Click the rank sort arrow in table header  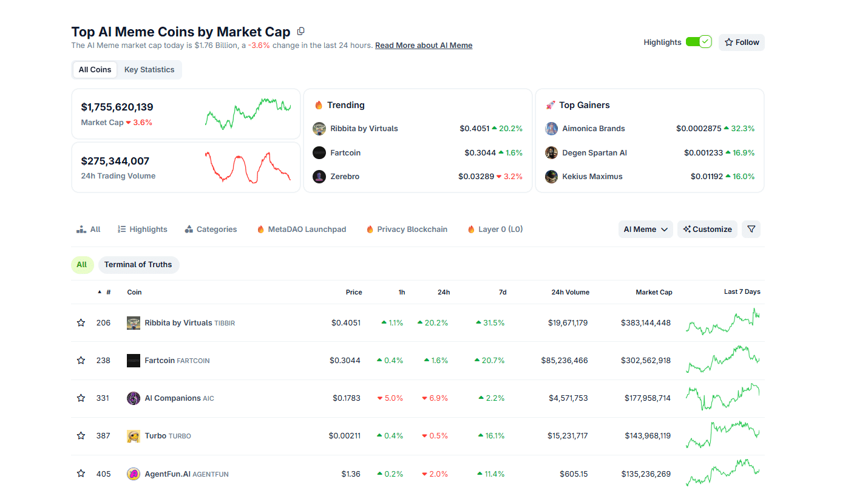point(101,292)
